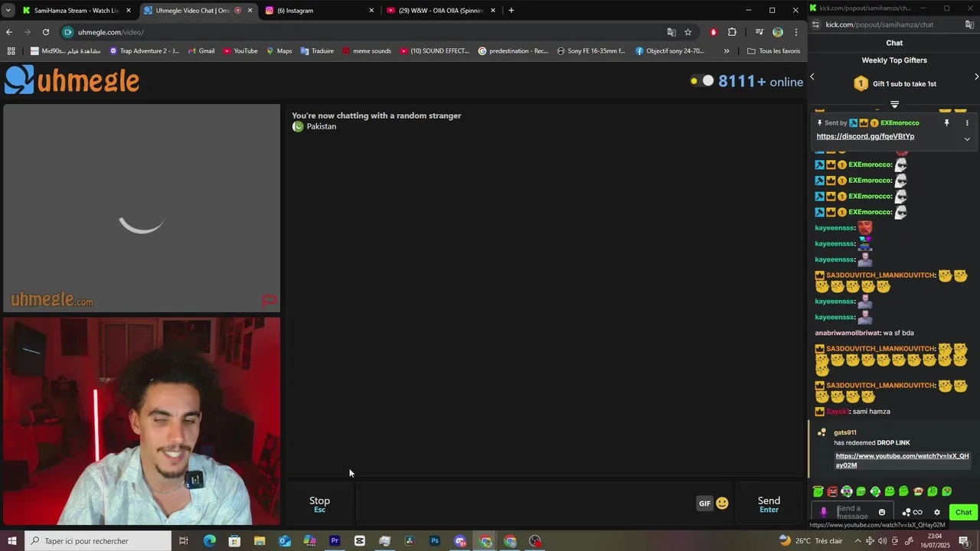Open Photoshop from the taskbar
This screenshot has width=980, height=551.
click(435, 541)
